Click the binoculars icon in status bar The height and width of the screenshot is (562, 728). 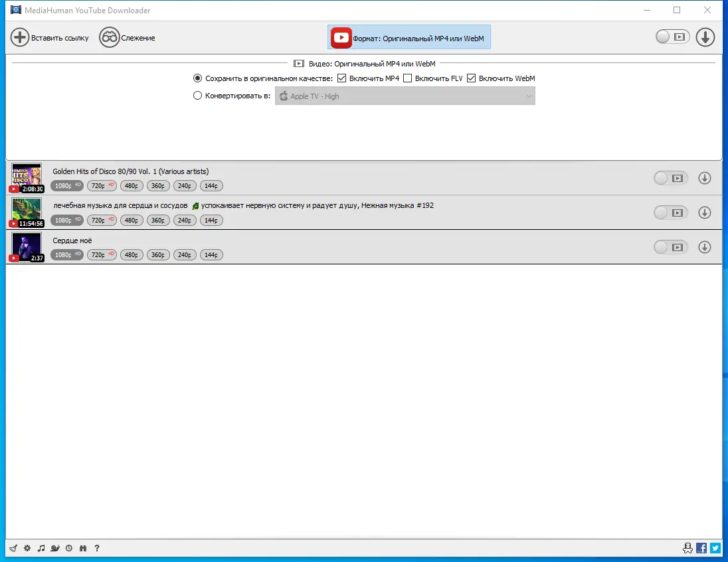point(83,548)
